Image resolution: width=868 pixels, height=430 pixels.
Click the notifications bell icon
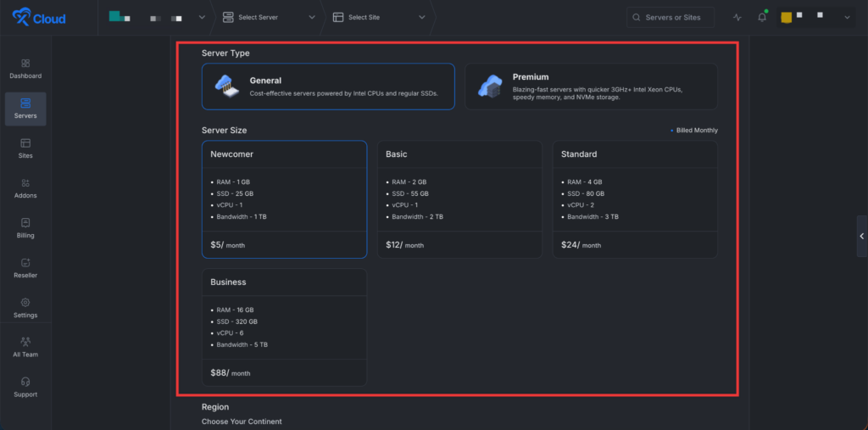pyautogui.click(x=761, y=18)
